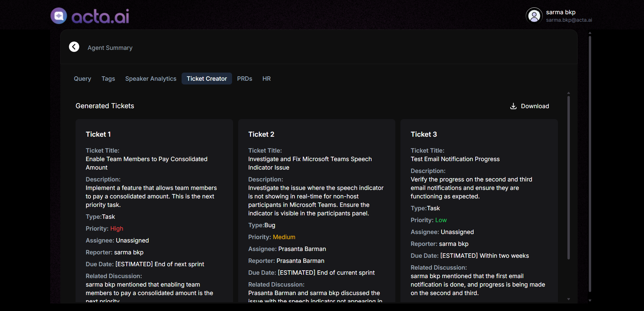This screenshot has height=311, width=644.
Task: Switch to the HR tab
Action: tap(267, 78)
